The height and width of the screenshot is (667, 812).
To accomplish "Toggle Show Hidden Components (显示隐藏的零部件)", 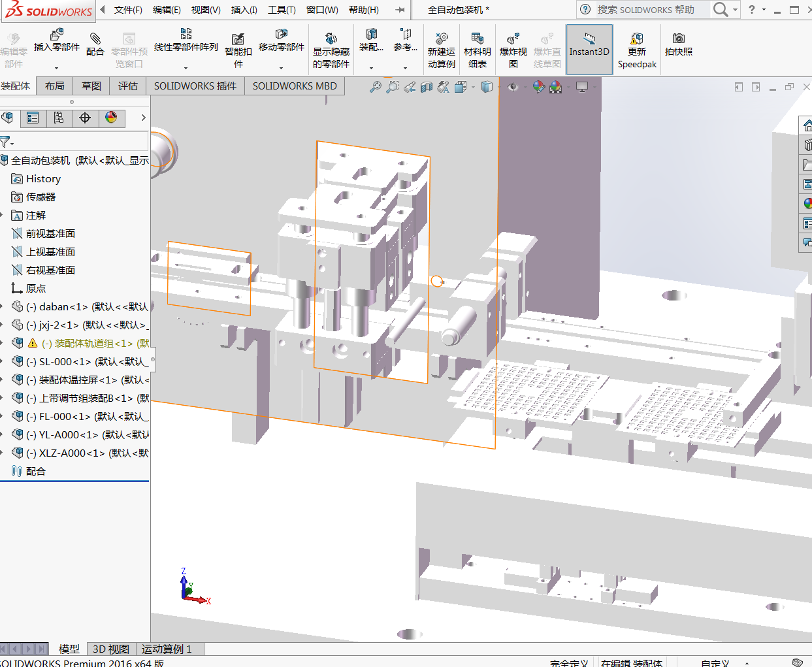I will click(x=331, y=50).
